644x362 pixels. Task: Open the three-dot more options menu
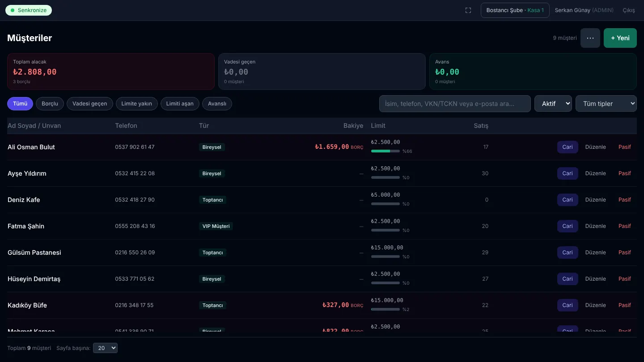tap(590, 38)
